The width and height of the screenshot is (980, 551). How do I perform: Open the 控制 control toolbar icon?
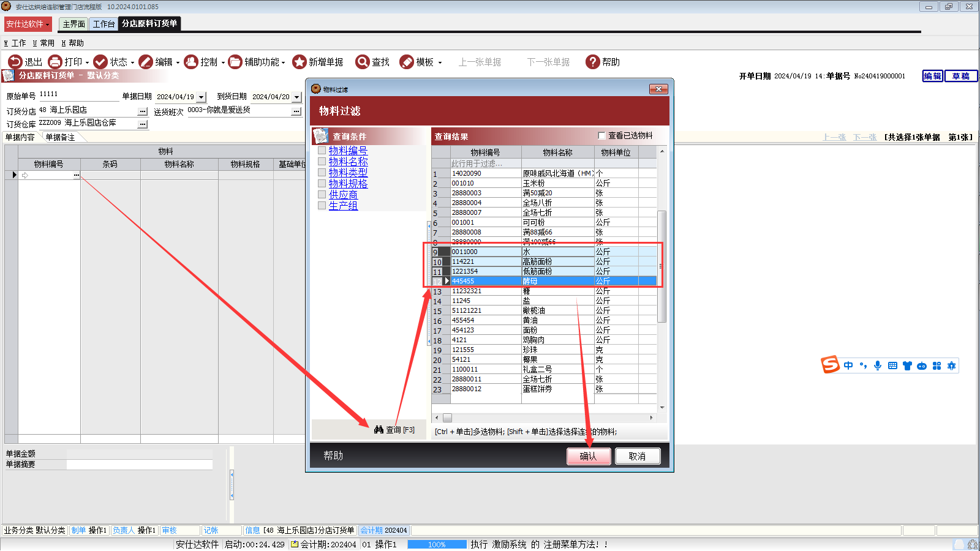[191, 62]
